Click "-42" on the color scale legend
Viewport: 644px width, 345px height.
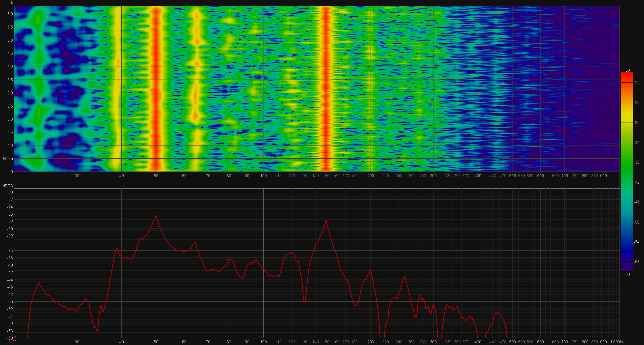637,182
